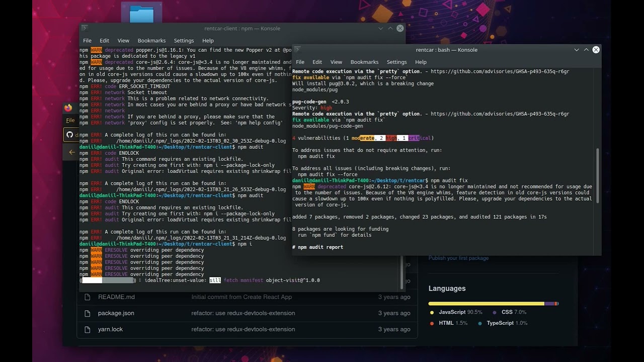Click the file icon beside package.json
This screenshot has width=644, height=362.
pos(89,313)
